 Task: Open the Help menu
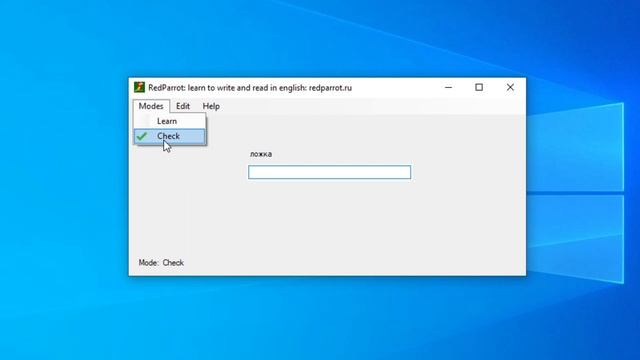(211, 106)
